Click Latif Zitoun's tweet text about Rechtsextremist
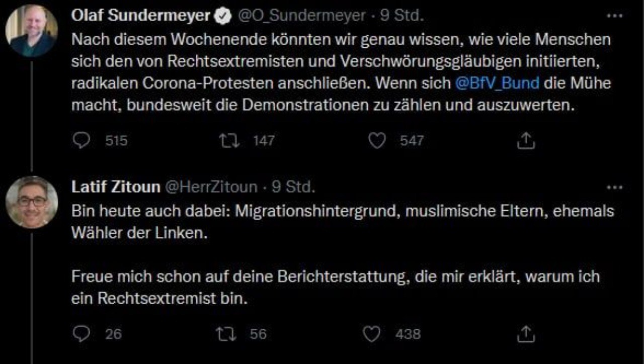644x364 pixels. [x=335, y=288]
